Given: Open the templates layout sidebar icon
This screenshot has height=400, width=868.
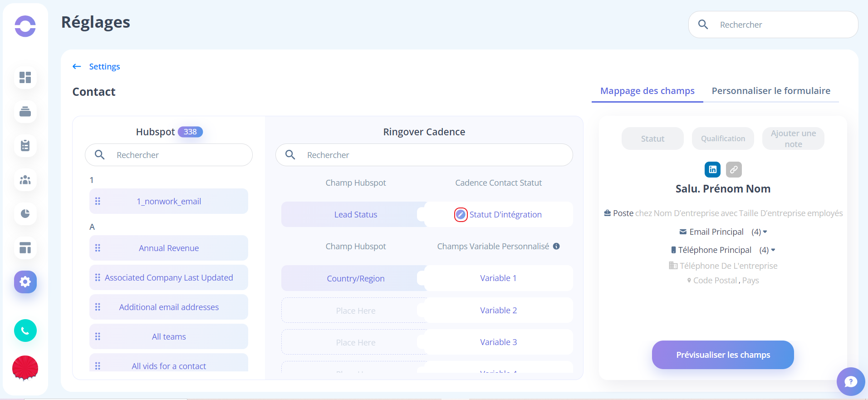Looking at the screenshot, I should (25, 248).
